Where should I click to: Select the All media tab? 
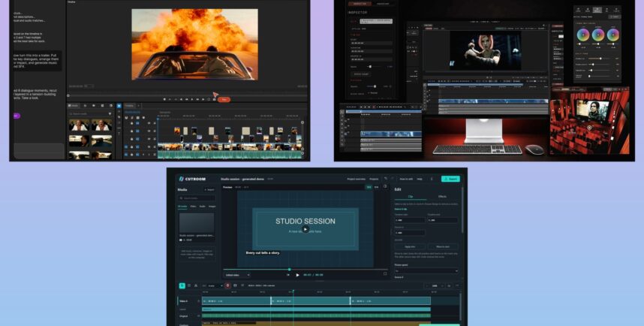pos(182,207)
